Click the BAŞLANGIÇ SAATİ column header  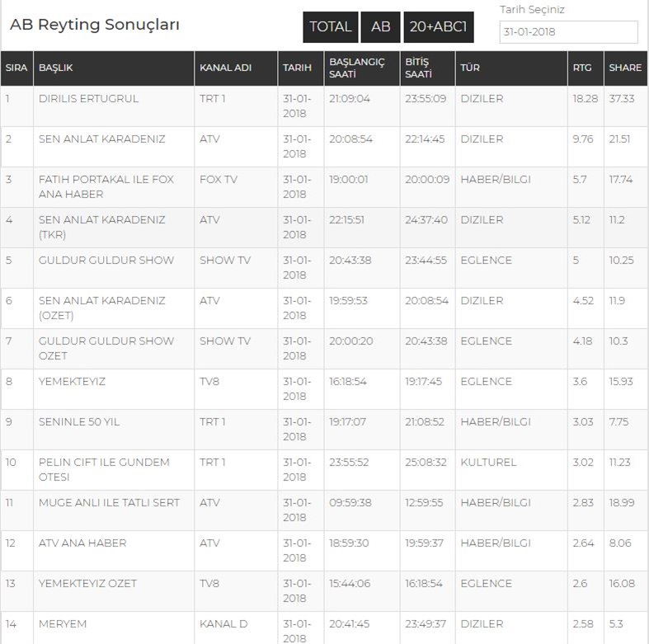(x=356, y=68)
